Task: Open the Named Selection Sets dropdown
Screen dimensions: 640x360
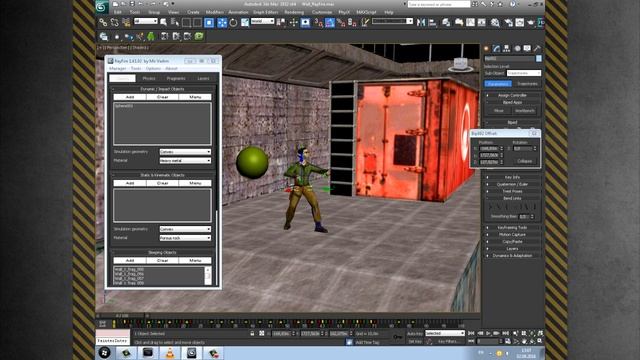Action: (x=392, y=21)
